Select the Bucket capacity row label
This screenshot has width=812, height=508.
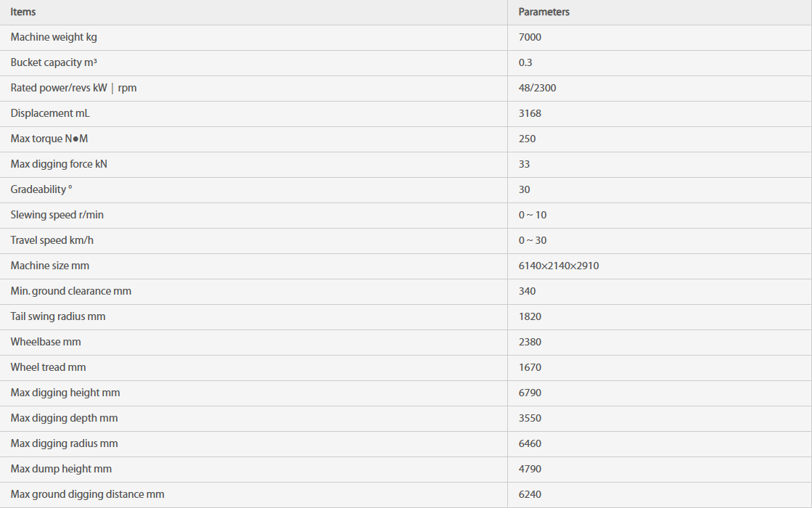pos(54,62)
